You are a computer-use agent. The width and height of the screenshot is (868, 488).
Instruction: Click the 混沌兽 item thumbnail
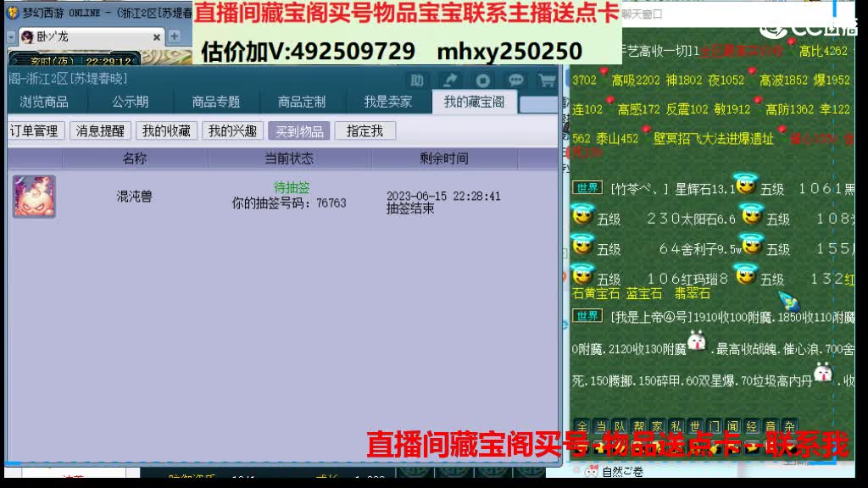(x=34, y=197)
